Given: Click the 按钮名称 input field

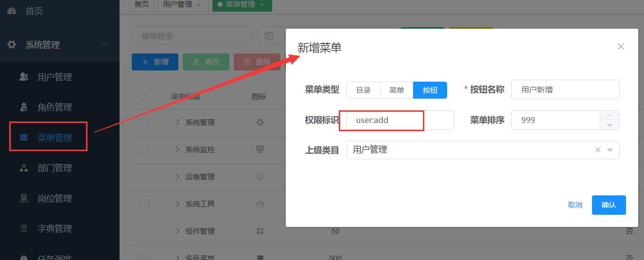Looking at the screenshot, I should 565,89.
